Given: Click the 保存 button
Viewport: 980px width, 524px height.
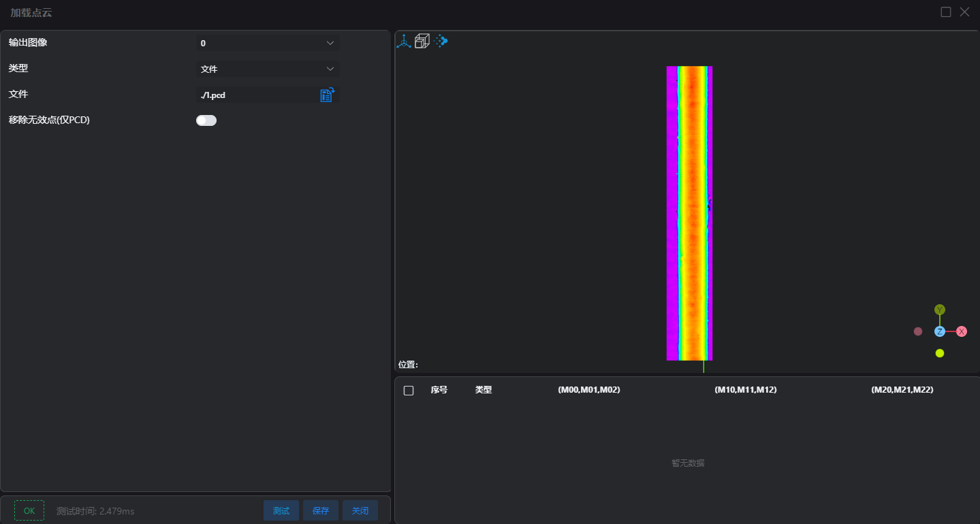Looking at the screenshot, I should (321, 510).
